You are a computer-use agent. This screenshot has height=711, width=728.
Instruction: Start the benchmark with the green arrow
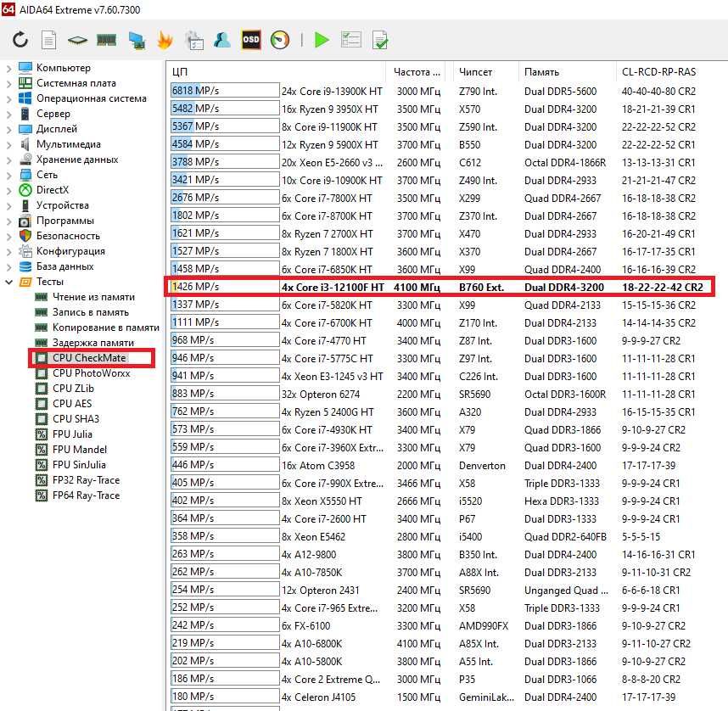pyautogui.click(x=322, y=40)
